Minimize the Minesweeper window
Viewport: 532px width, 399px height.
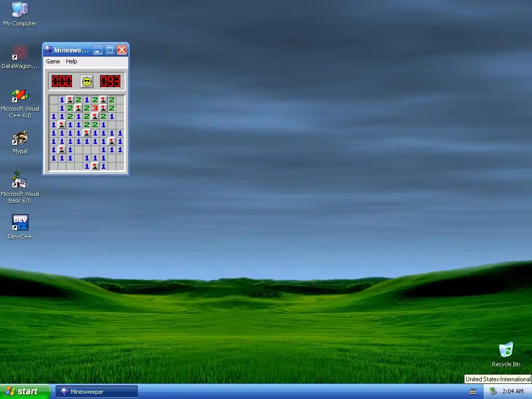[98, 50]
